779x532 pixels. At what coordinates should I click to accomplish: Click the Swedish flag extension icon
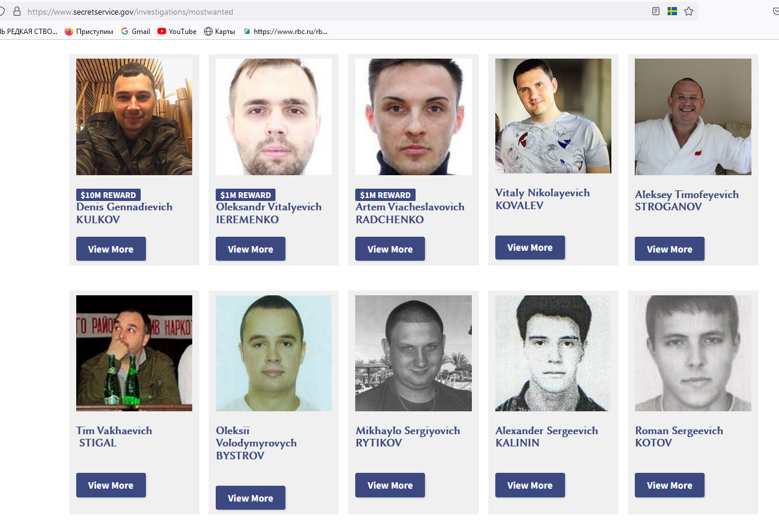tap(672, 11)
